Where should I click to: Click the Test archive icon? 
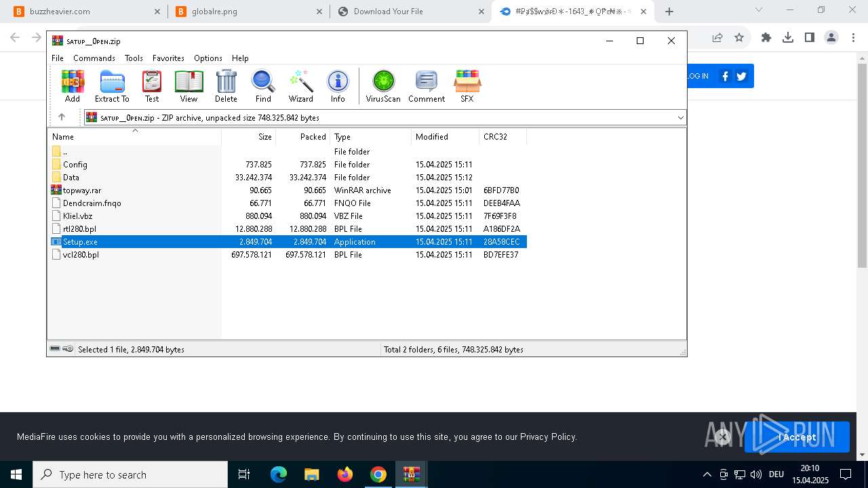(152, 86)
